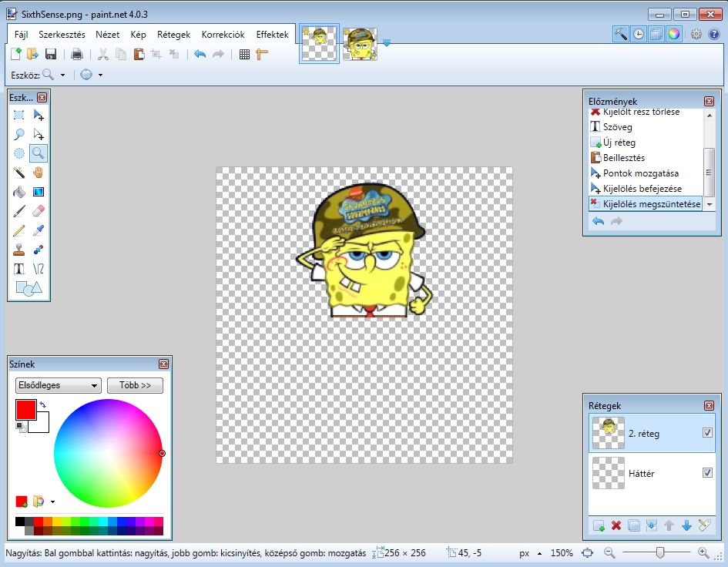Select the Shapes tool
728x567 pixels.
(x=29, y=288)
